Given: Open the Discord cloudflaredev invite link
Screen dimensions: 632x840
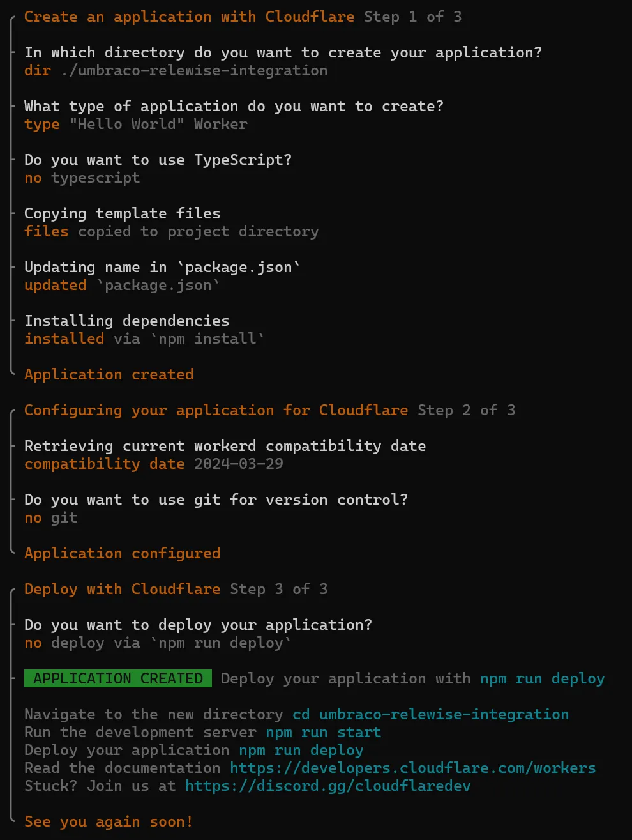Looking at the screenshot, I should tap(327, 786).
